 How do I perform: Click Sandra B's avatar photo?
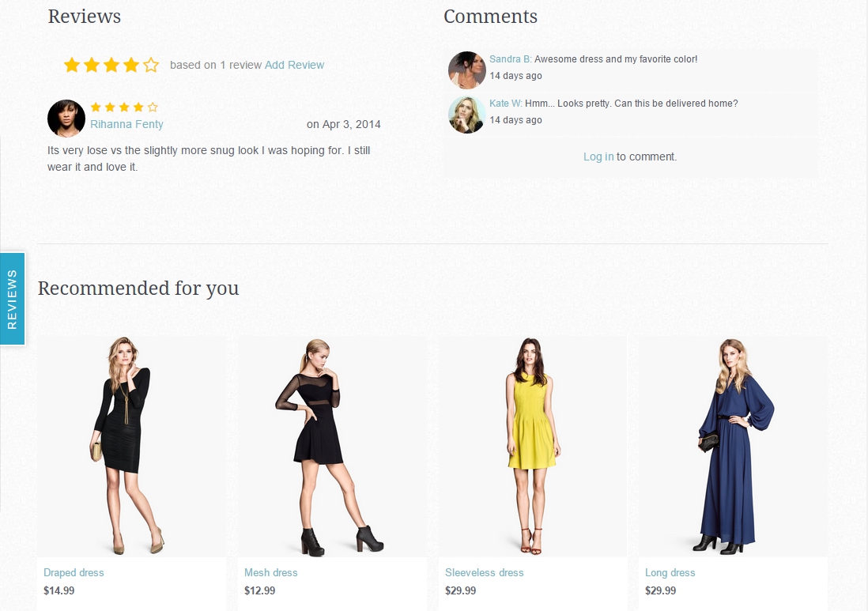coord(466,70)
